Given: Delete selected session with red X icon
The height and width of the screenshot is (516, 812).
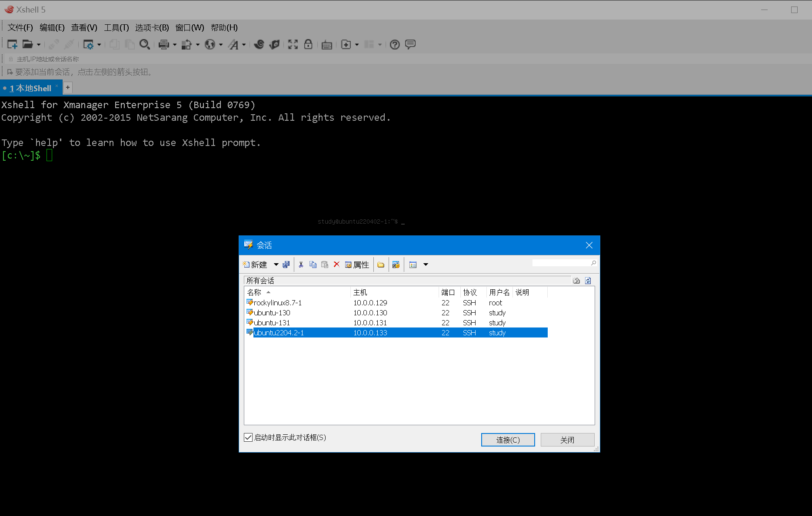Looking at the screenshot, I should pos(336,265).
